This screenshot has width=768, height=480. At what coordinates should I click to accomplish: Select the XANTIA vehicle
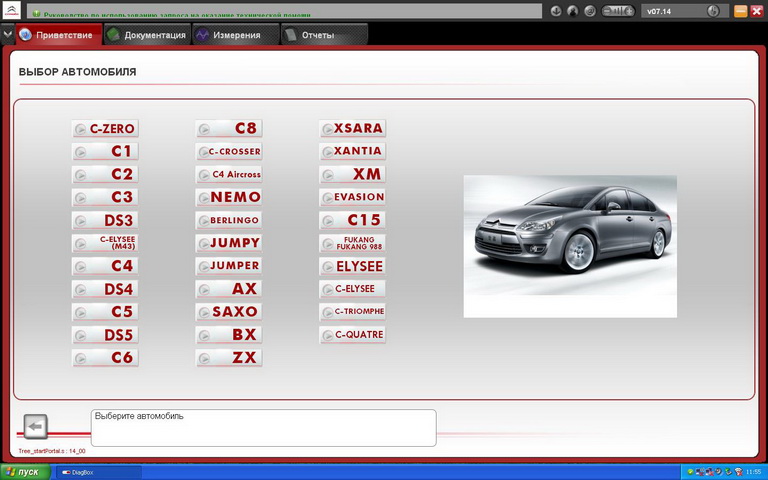coord(353,151)
